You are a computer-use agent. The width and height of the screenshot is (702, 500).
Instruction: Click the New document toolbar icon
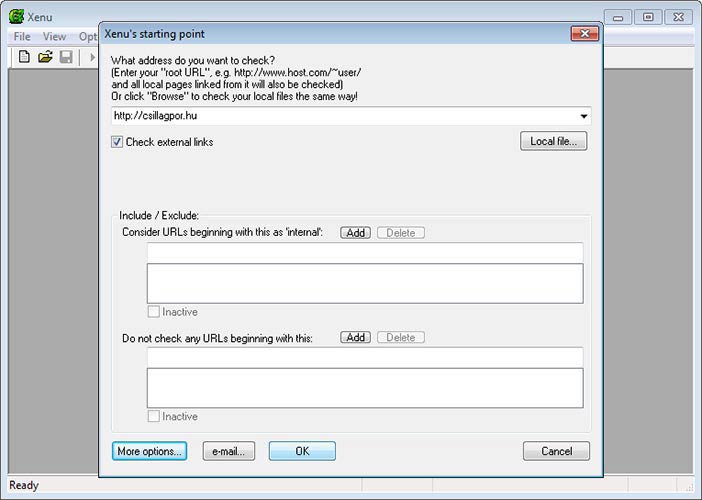25,57
